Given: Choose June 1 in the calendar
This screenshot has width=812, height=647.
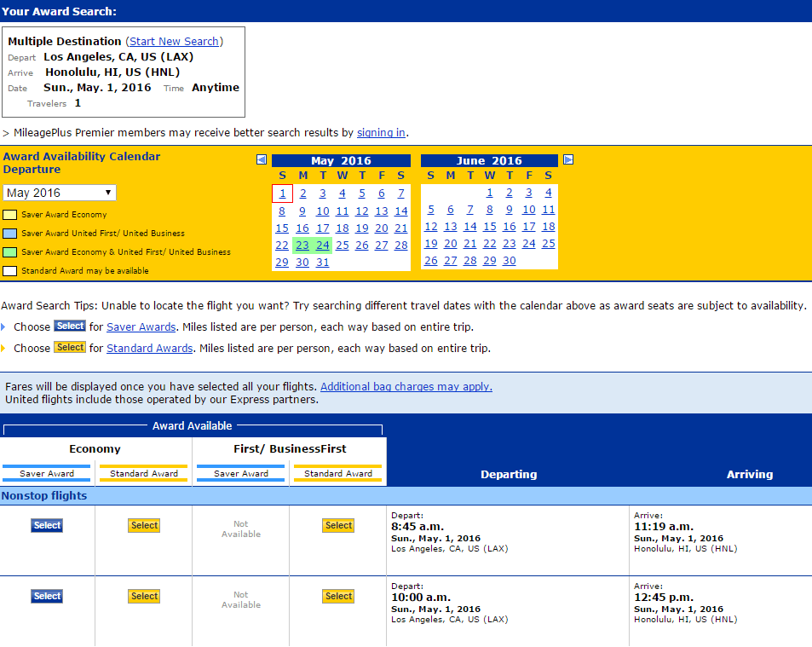Looking at the screenshot, I should point(489,193).
